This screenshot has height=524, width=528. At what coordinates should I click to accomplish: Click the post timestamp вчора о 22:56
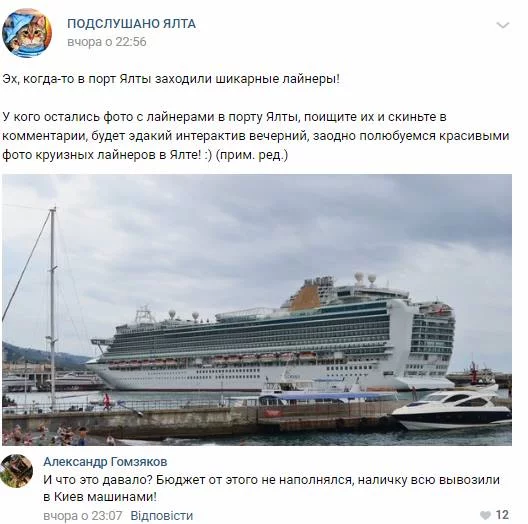coord(107,42)
